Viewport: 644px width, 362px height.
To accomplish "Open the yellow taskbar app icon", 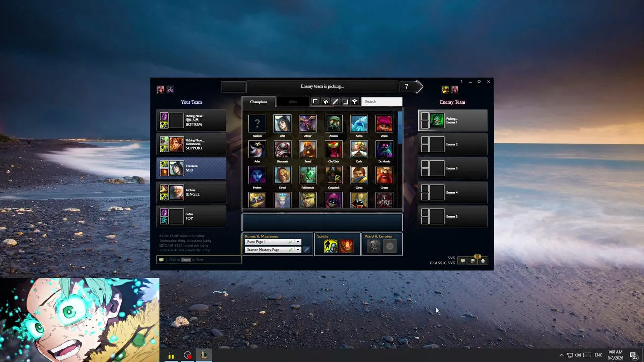I will 171,355.
